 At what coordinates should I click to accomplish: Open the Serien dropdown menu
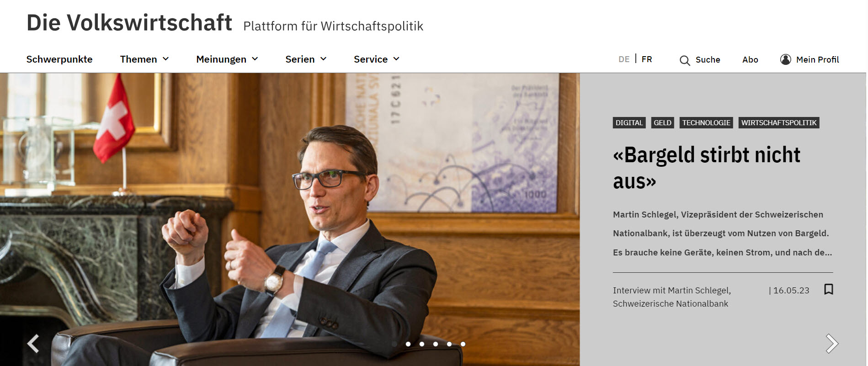(x=306, y=59)
